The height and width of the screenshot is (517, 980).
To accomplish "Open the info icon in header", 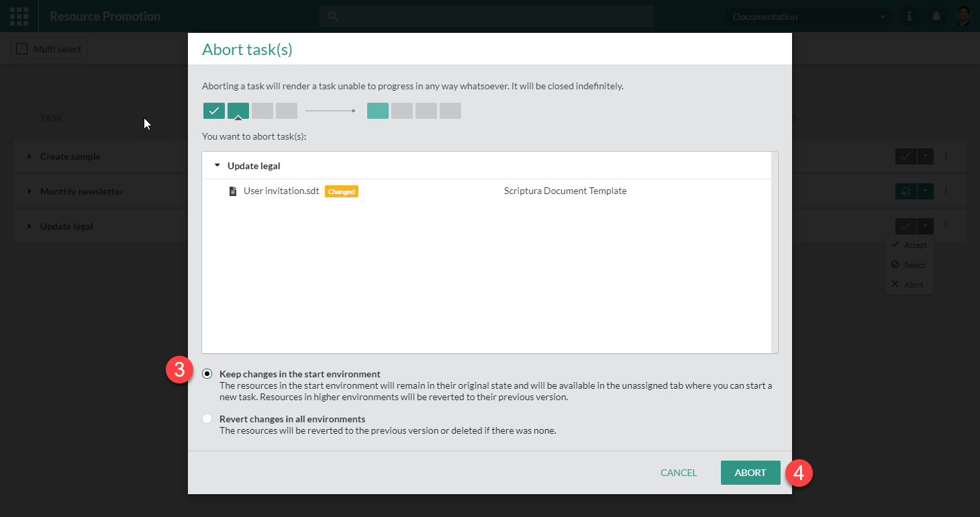I will [910, 16].
